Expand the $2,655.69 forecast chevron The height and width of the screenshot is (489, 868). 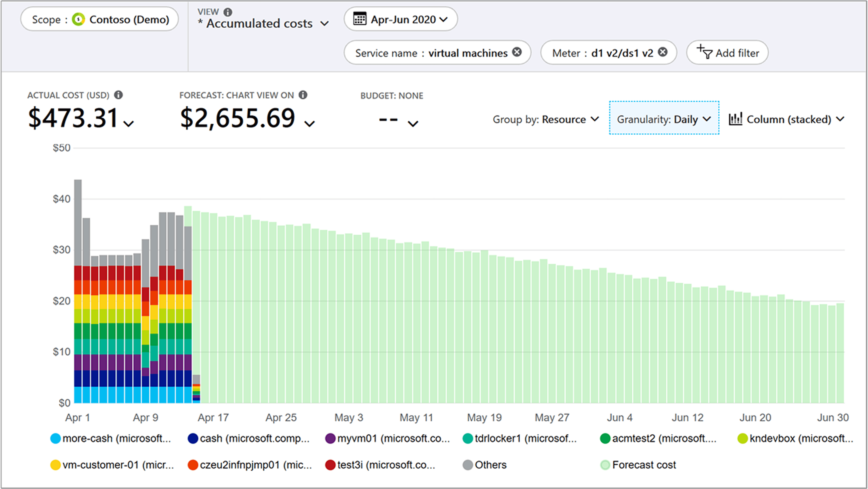pos(309,124)
